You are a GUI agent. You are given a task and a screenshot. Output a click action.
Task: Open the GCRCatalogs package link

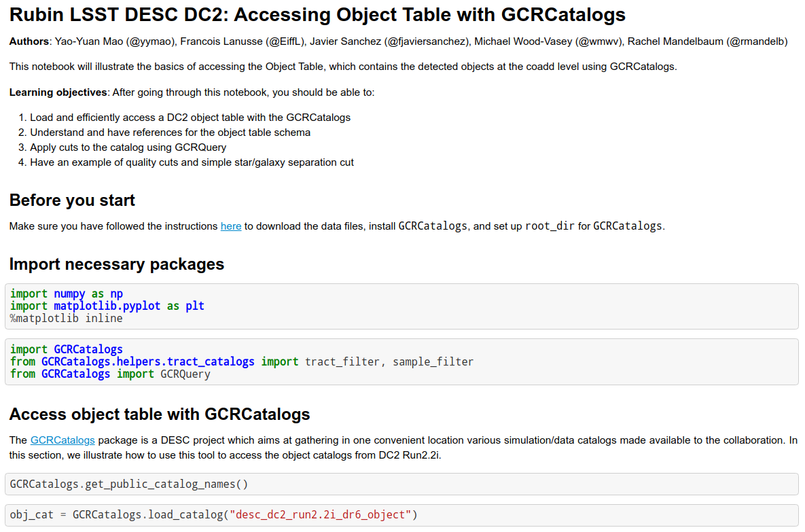62,440
